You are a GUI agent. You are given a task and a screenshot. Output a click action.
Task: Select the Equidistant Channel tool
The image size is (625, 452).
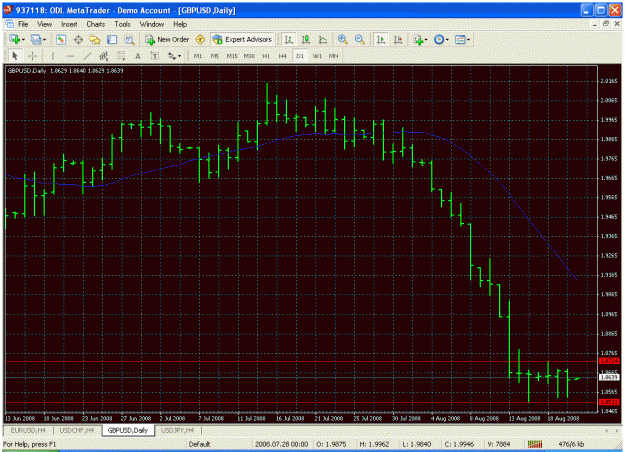[104, 56]
